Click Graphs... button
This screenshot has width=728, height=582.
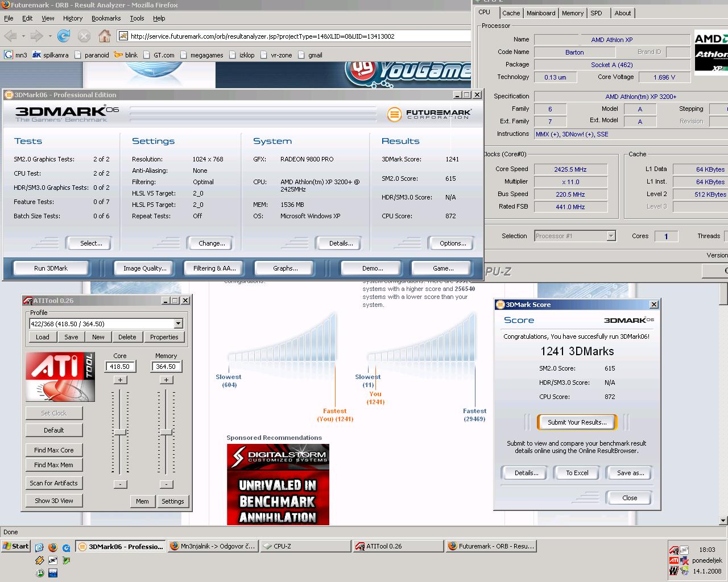click(x=285, y=268)
